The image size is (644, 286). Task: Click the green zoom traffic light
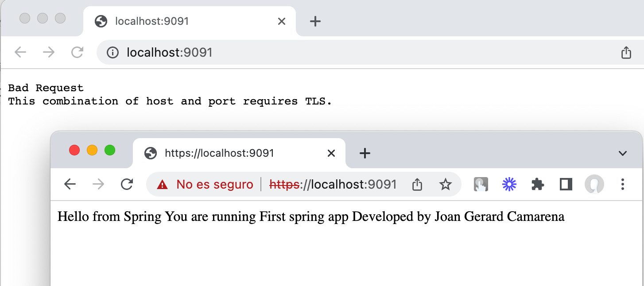[x=110, y=150]
